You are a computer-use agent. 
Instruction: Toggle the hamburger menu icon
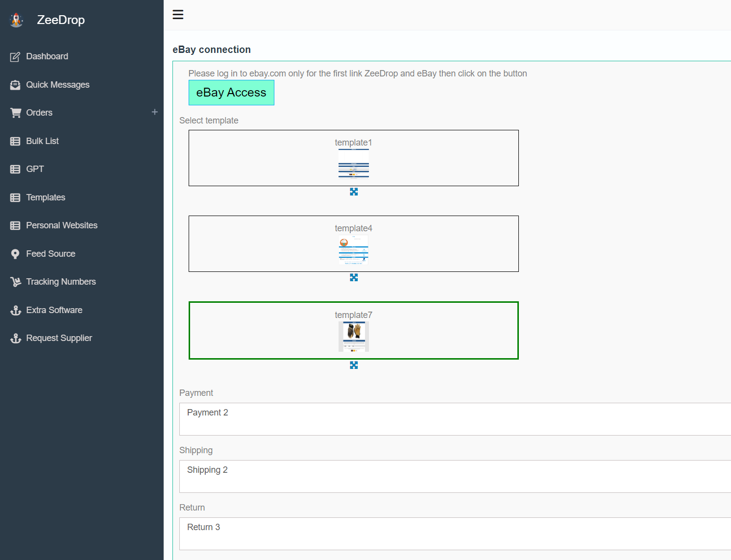[x=178, y=15]
